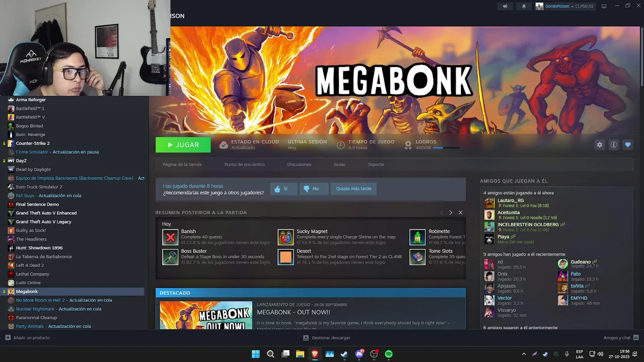Viewport: 644px width, 362px height.
Task: Open Brave browser from taskbar
Action: (x=315, y=354)
